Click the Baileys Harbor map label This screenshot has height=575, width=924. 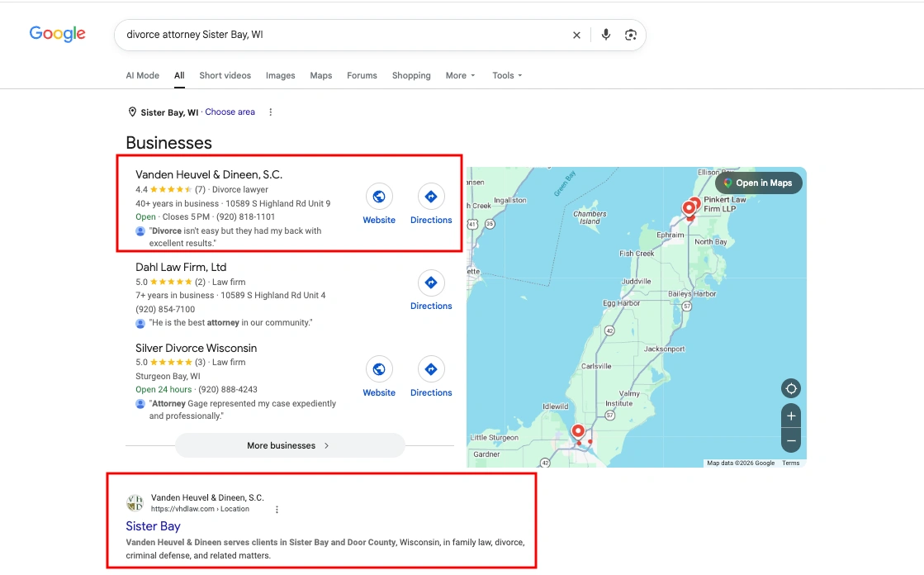point(692,293)
